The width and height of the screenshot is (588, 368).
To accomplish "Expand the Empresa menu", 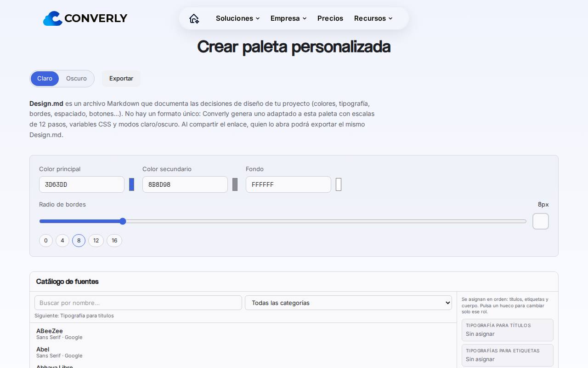I will click(288, 18).
